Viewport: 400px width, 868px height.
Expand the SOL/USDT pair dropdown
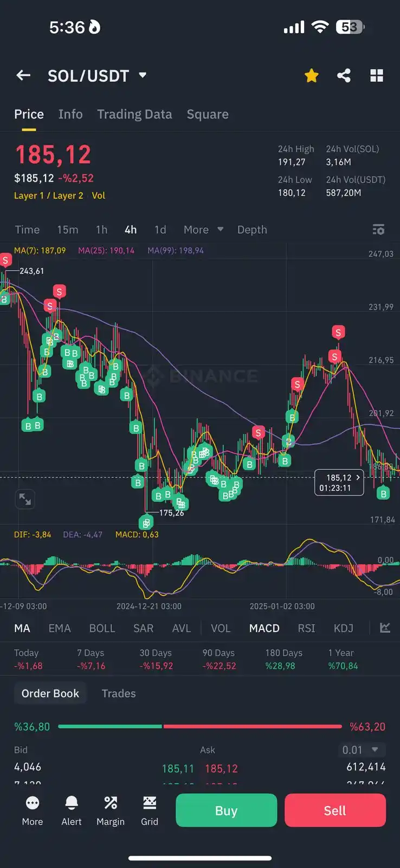pos(143,75)
